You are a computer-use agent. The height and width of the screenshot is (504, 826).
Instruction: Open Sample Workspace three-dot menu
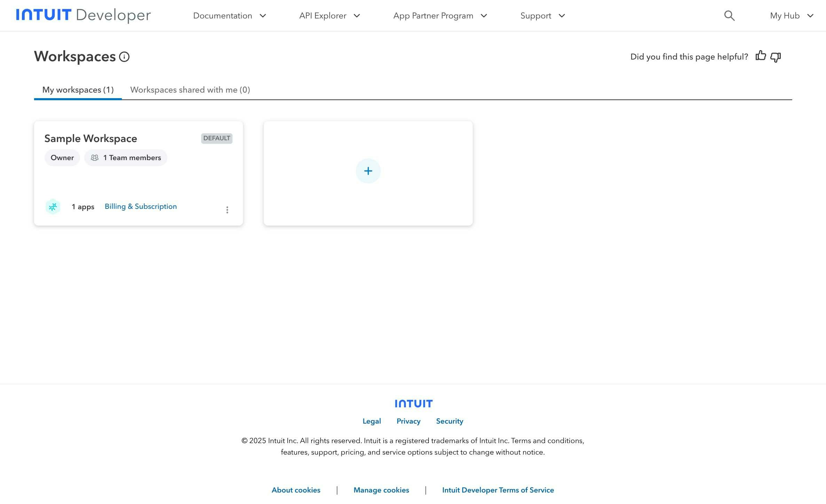(x=227, y=210)
